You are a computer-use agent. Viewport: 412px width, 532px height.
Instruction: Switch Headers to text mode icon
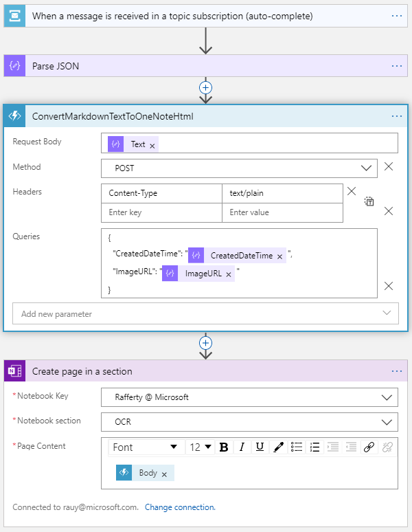pyautogui.click(x=369, y=201)
